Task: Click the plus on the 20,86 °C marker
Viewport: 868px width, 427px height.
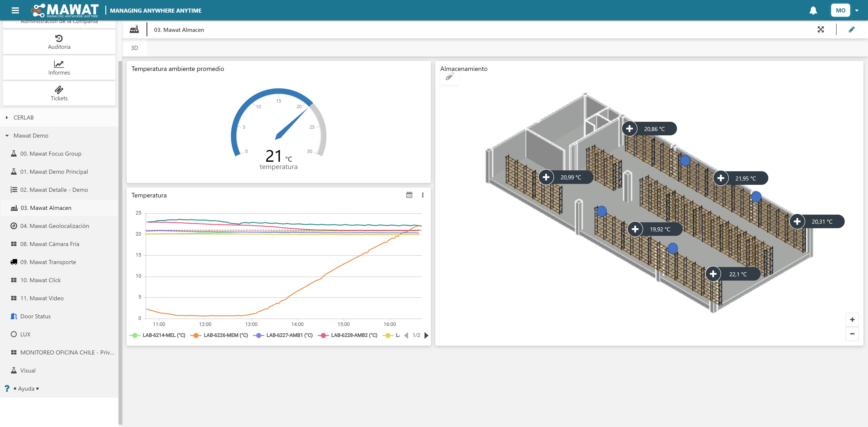Action: [x=629, y=129]
